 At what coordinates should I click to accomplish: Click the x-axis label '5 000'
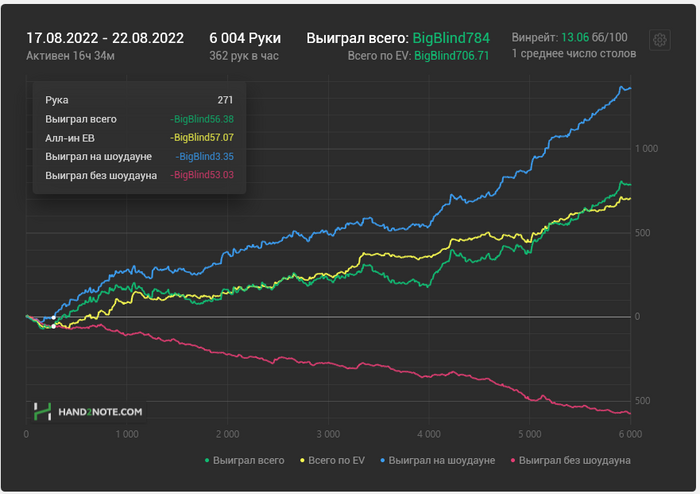coord(529,434)
